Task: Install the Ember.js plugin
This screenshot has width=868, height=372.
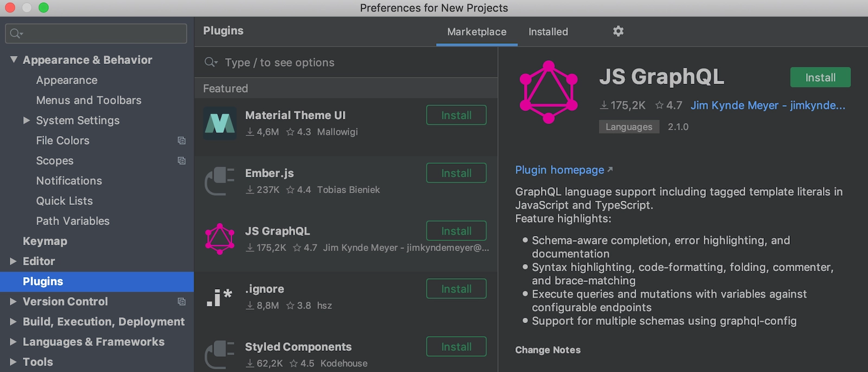Action: tap(456, 173)
